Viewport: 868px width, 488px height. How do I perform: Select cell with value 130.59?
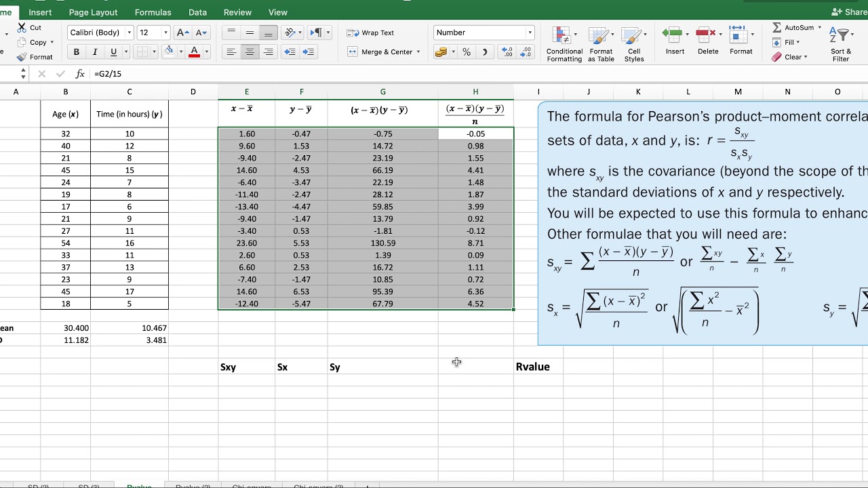[x=383, y=243]
